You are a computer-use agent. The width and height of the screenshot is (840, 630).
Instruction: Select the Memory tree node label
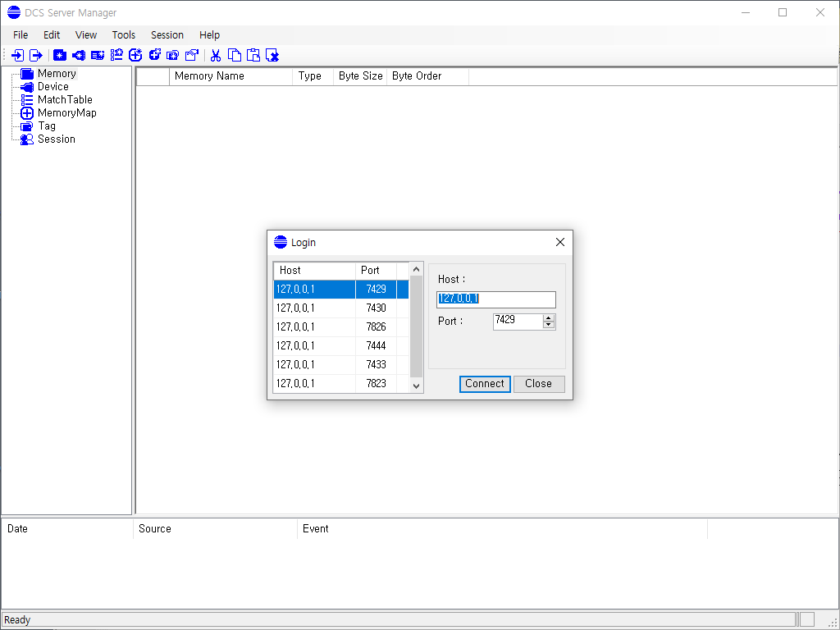point(57,73)
